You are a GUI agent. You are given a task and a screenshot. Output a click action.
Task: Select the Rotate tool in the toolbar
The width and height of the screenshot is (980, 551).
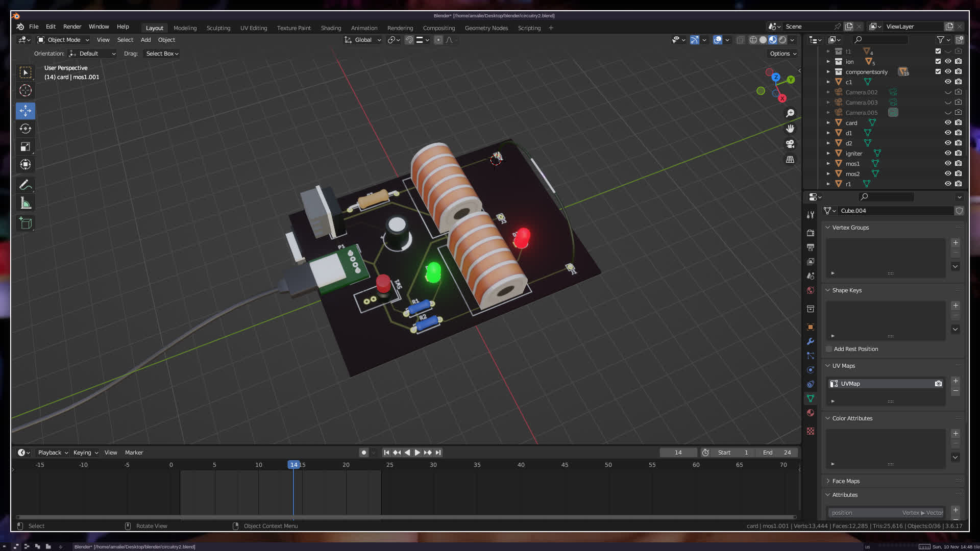[26, 129]
